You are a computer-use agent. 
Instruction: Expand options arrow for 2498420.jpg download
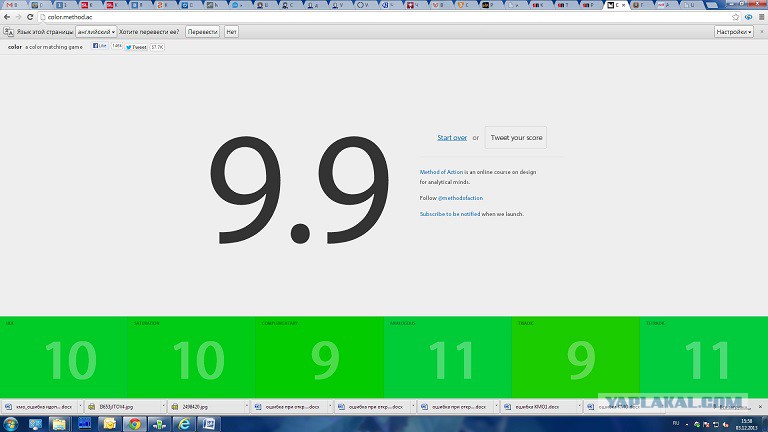247,407
